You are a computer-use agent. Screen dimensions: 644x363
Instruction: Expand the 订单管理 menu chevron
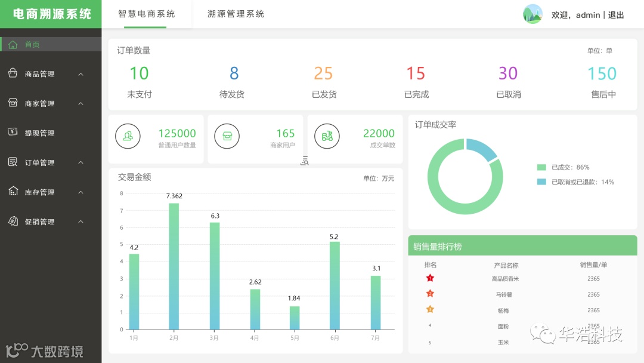(81, 162)
